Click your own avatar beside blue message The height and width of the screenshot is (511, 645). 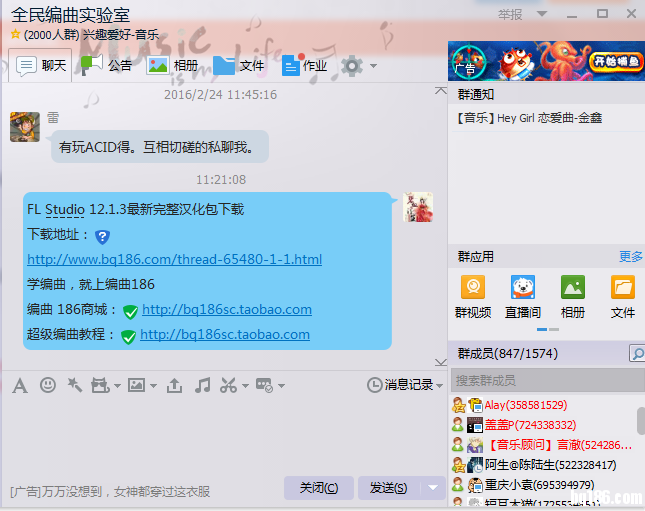click(x=418, y=207)
